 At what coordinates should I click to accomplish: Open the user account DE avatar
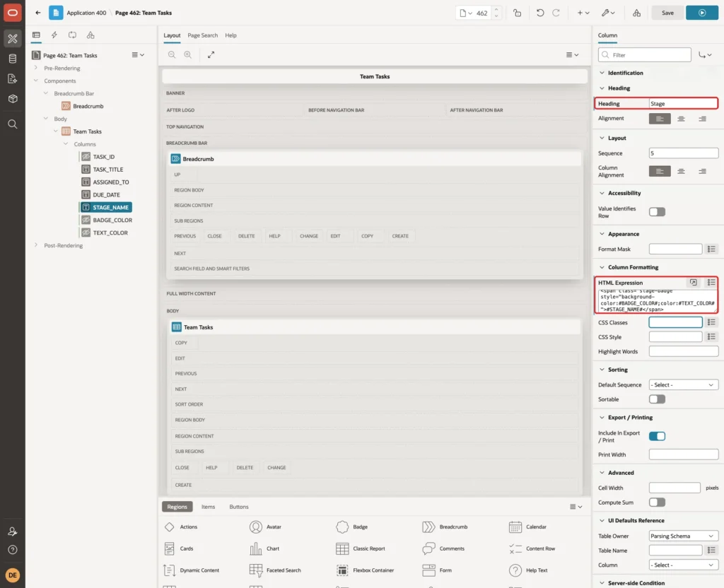pyautogui.click(x=13, y=575)
